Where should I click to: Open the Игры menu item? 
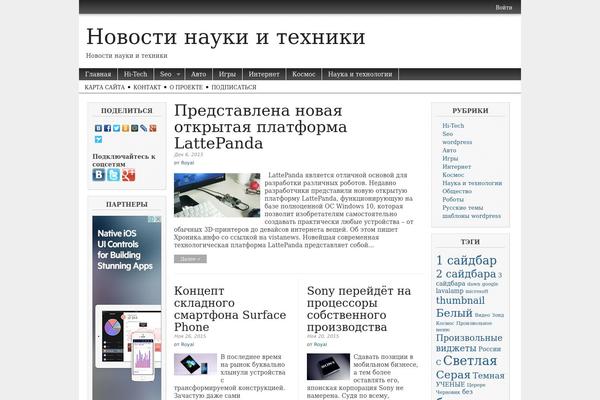coord(227,74)
